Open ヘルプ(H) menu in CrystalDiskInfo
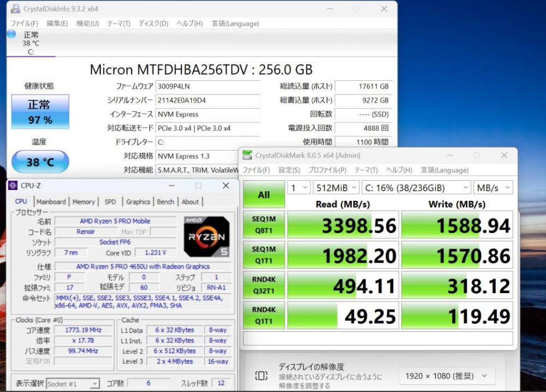 click(x=190, y=23)
